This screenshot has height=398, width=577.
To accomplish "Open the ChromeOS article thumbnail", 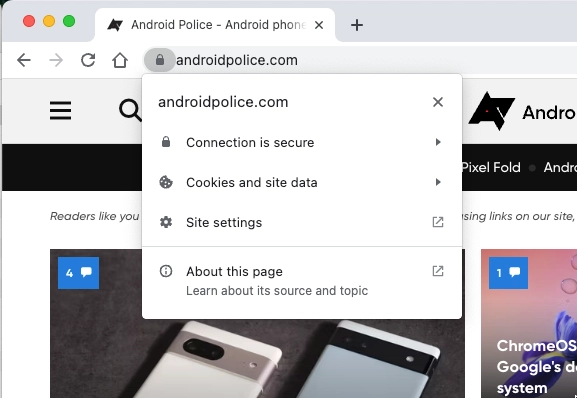I will click(529, 323).
